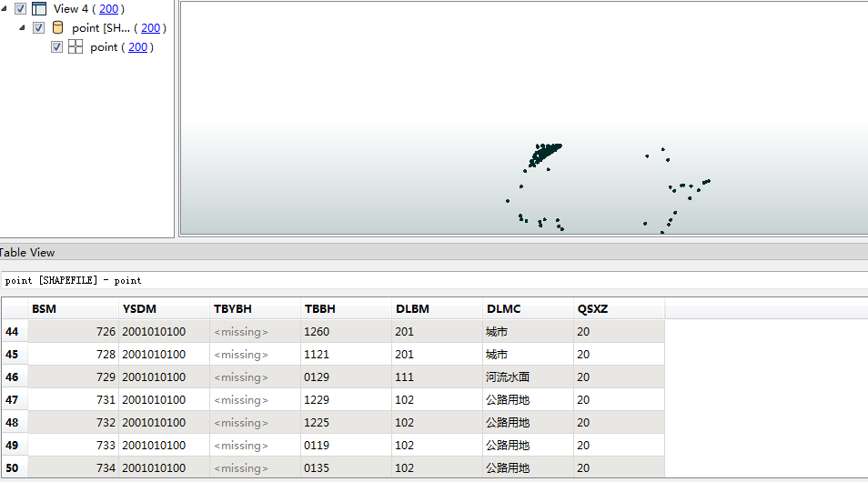Open the 200 link beside point feature type

tap(137, 47)
